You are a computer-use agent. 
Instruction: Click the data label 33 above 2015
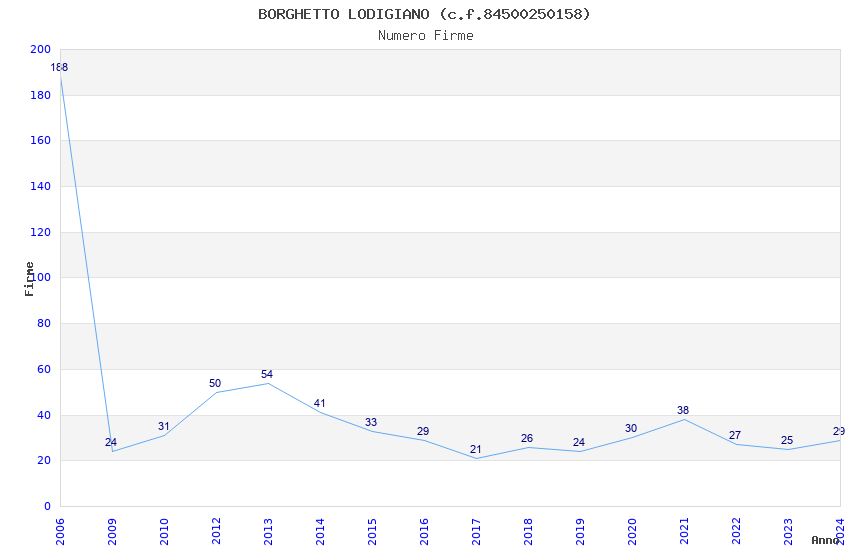point(371,423)
